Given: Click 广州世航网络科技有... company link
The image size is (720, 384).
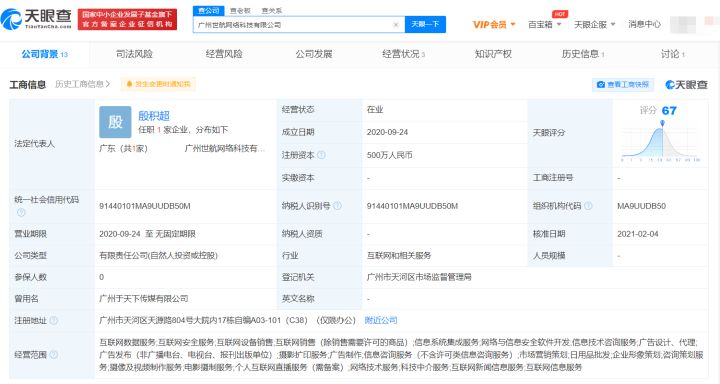Looking at the screenshot, I should (225, 148).
